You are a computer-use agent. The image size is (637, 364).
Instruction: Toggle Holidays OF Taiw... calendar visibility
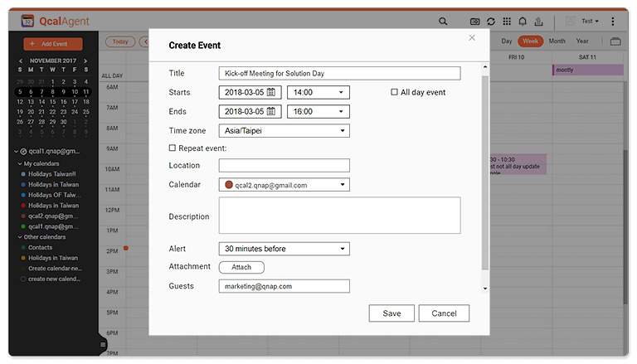point(23,195)
